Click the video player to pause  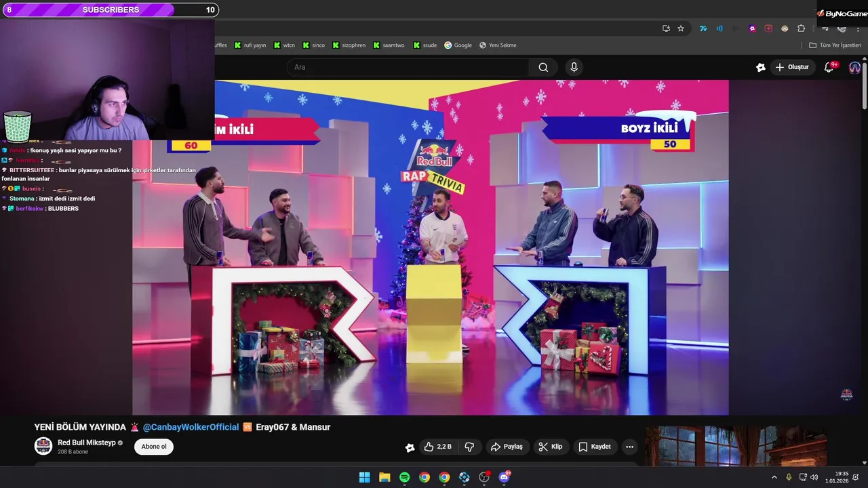[x=431, y=247]
